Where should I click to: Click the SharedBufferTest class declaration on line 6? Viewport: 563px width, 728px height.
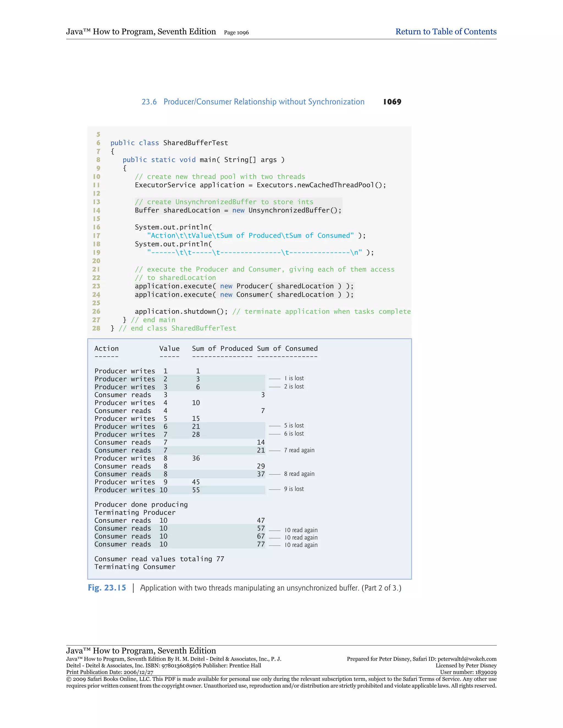click(169, 143)
